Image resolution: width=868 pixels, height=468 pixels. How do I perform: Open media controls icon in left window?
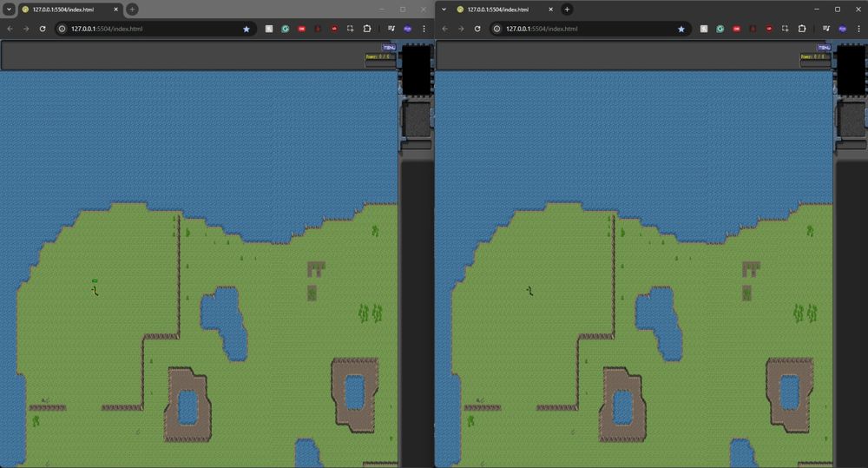pyautogui.click(x=391, y=29)
